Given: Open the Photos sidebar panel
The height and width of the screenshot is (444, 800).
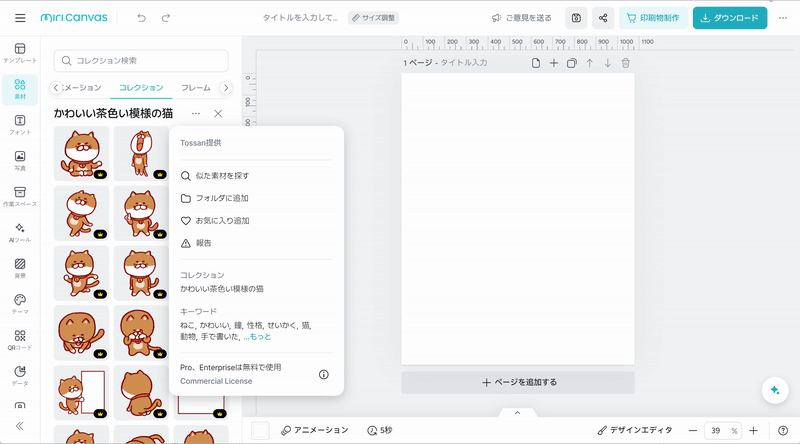Looking at the screenshot, I should 20,161.
